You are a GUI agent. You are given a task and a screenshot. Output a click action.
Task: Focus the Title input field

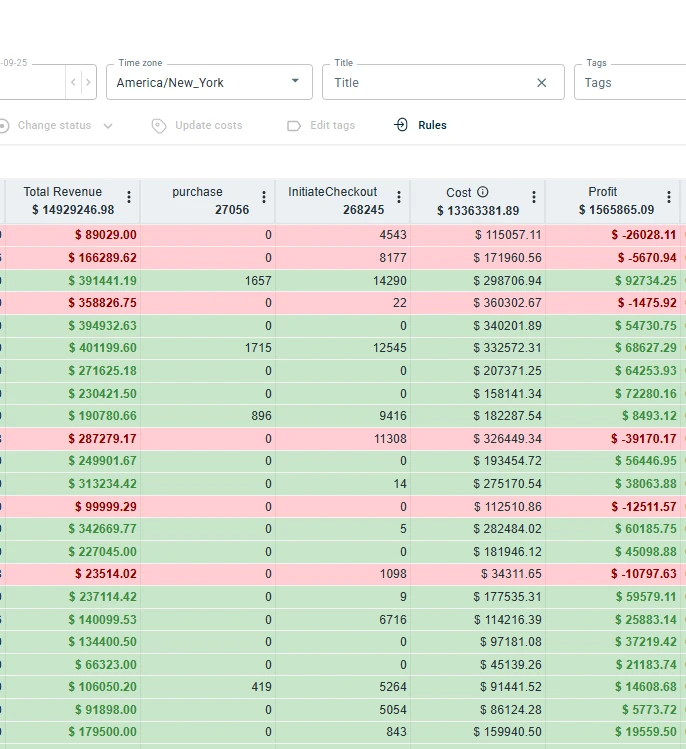(x=432, y=83)
